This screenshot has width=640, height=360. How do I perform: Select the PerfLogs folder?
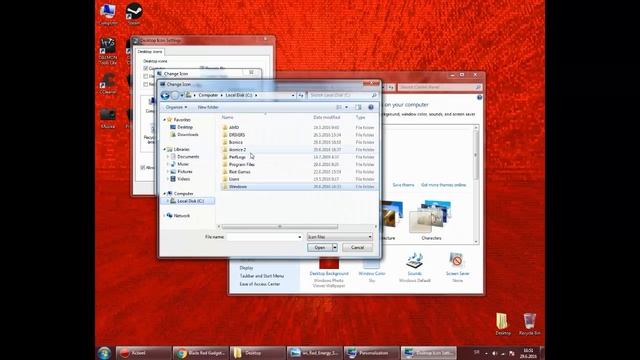click(x=237, y=157)
